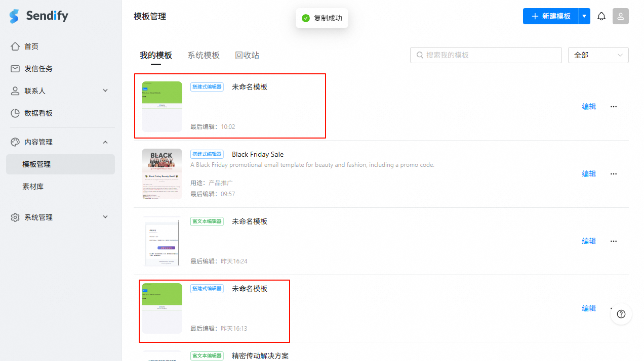The width and height of the screenshot is (644, 361).
Task: Click 最后编辑：昨天16:13 timestamp
Action: point(219,329)
